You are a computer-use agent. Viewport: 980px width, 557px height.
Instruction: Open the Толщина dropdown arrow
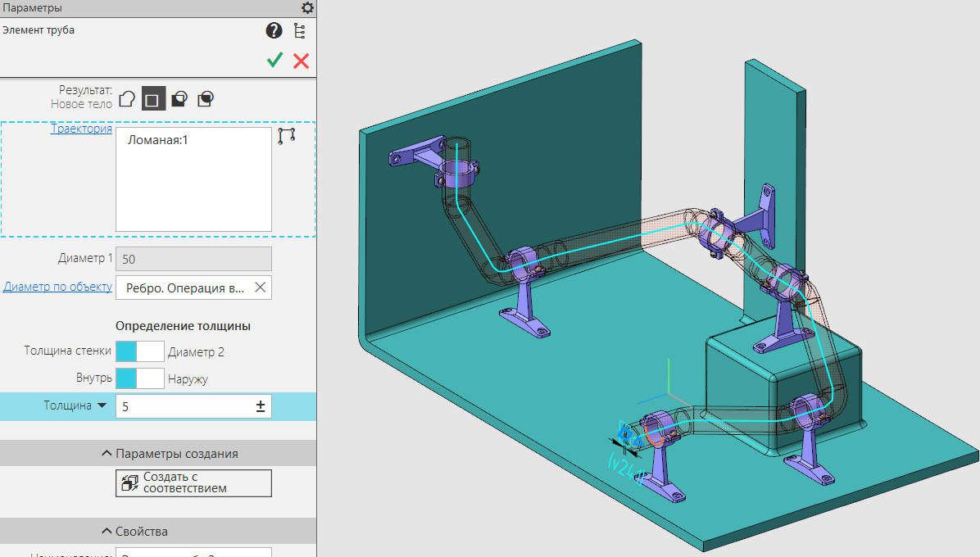102,405
